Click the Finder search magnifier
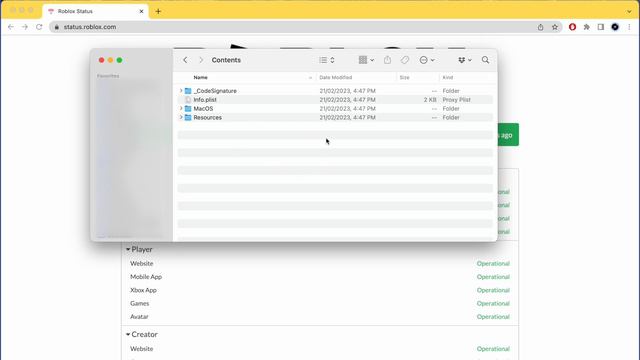This screenshot has height=360, width=640. 485,60
